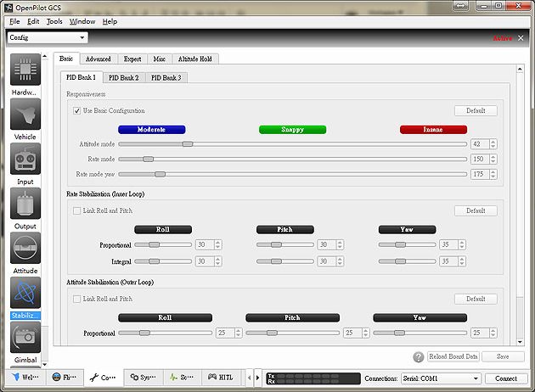The width and height of the screenshot is (535, 392).
Task: Click the sidebar scroll up arrow
Action: click(x=45, y=56)
